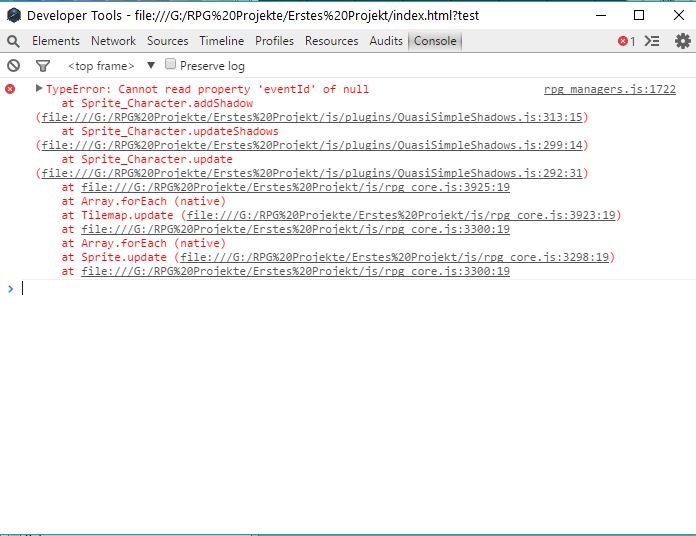Toggle the console drawer icon

click(x=652, y=41)
